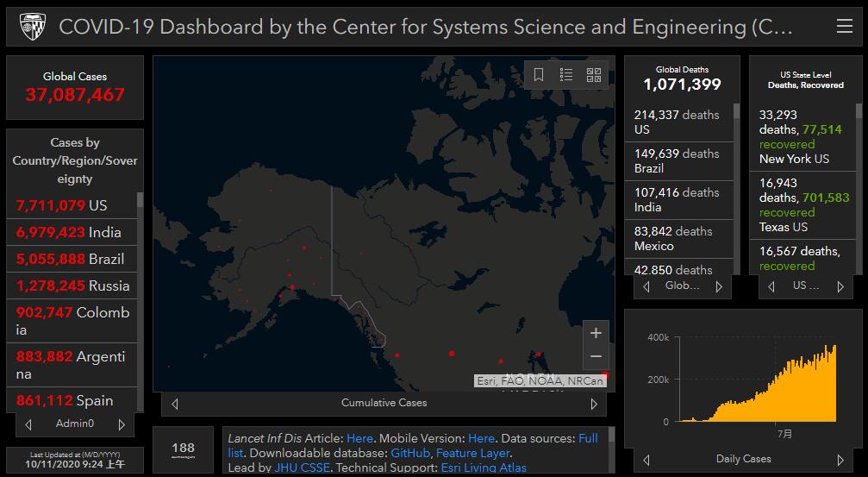
Task: Select US in the country cases list
Action: pyautogui.click(x=73, y=205)
